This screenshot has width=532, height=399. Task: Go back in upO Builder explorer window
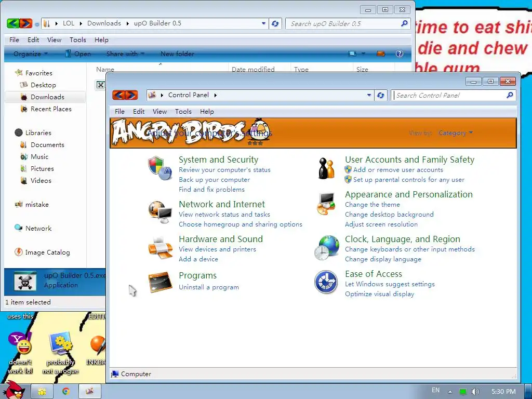pyautogui.click(x=13, y=23)
